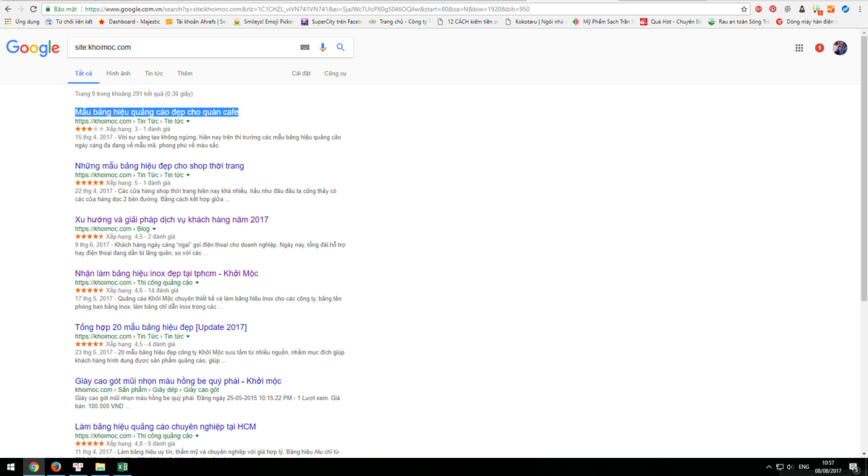Open the Windows action center notifications
This screenshot has height=476, width=868.
tap(854, 467)
